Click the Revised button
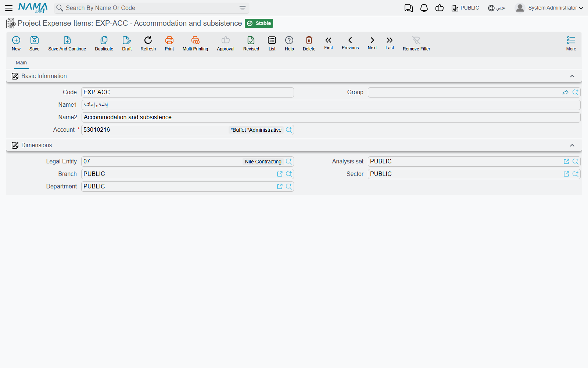Viewport: 588px width, 368px height. point(251,43)
